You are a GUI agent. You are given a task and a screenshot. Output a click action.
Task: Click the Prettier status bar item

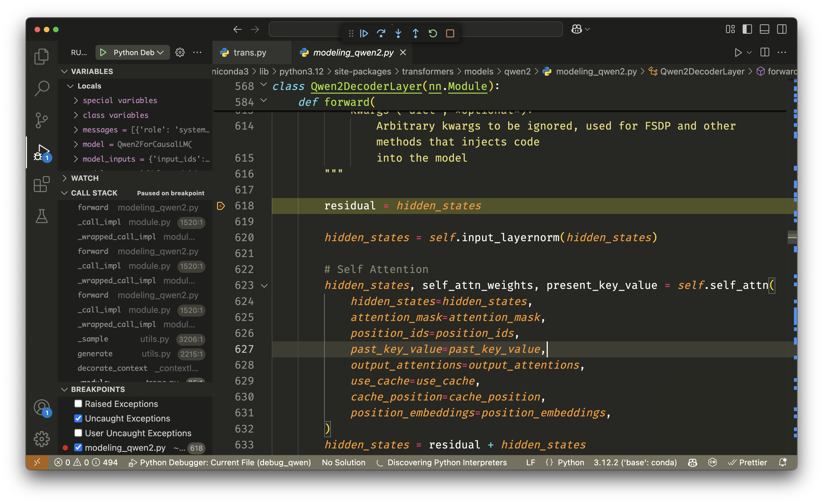748,462
